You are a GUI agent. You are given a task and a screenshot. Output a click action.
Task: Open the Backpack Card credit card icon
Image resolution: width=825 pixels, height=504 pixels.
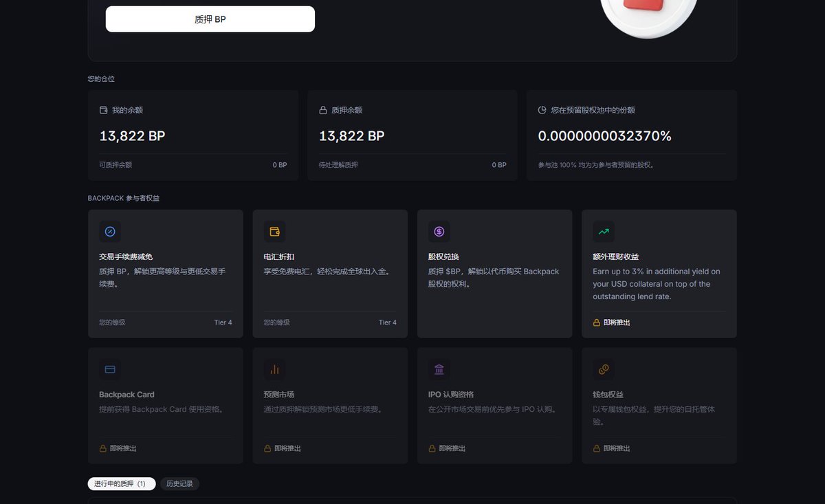[110, 369]
